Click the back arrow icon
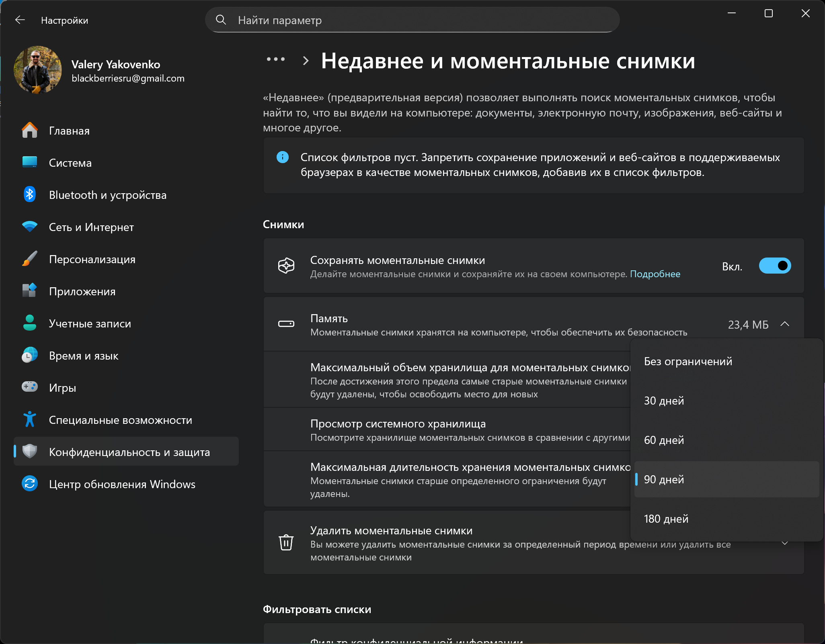This screenshot has width=825, height=644. 20,20
